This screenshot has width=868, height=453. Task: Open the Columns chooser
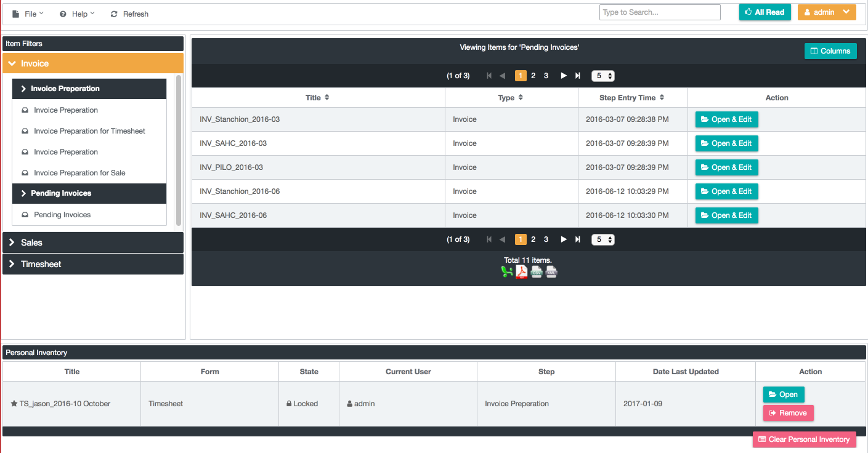coord(830,51)
